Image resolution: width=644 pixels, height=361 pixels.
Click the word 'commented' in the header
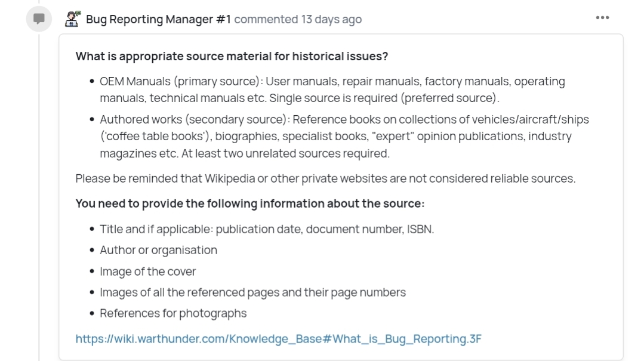pyautogui.click(x=266, y=19)
